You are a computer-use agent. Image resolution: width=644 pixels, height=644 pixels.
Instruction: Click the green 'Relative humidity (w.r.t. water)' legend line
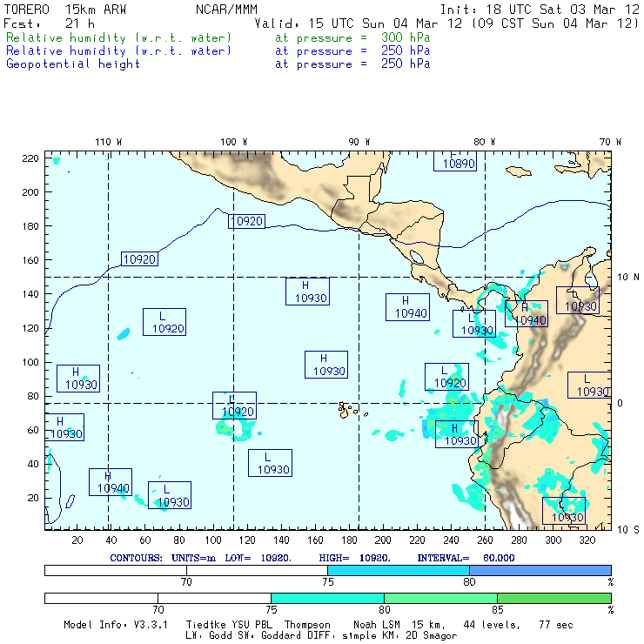coord(118,37)
